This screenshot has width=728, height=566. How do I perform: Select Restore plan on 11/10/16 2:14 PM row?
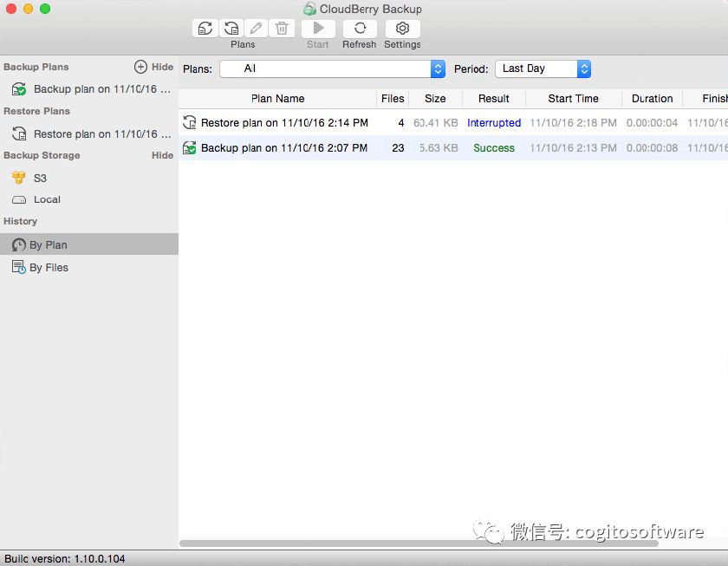(453, 122)
